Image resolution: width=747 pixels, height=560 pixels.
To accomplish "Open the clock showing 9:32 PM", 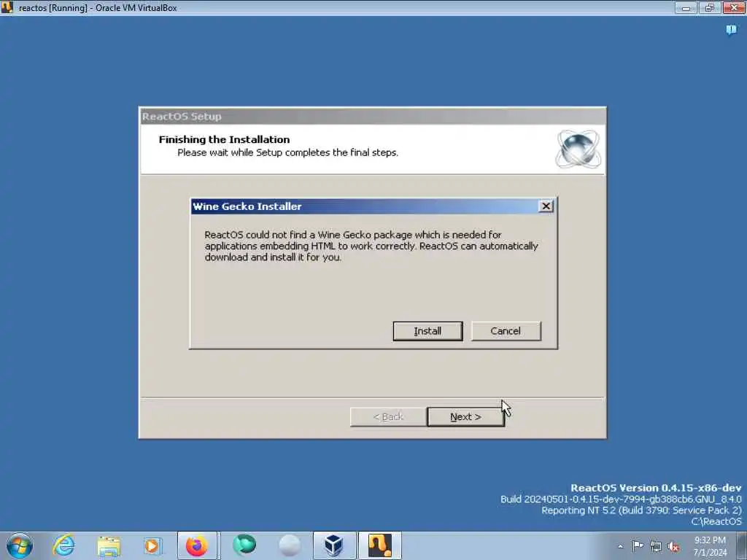I will coord(710,545).
